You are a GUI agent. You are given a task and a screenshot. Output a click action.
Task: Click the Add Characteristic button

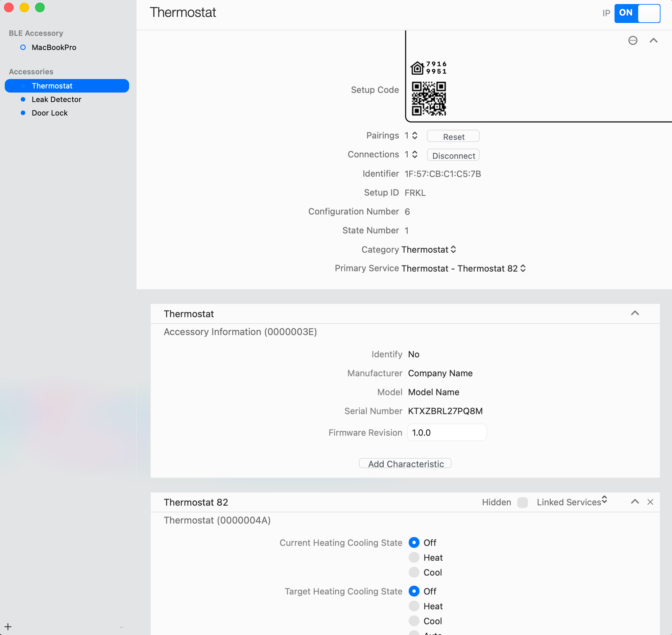click(x=405, y=464)
